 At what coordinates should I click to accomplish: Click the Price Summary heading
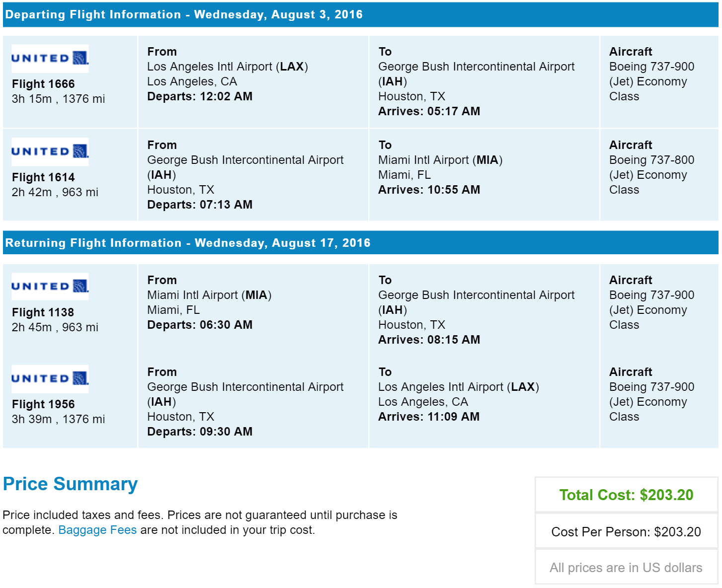click(x=70, y=484)
